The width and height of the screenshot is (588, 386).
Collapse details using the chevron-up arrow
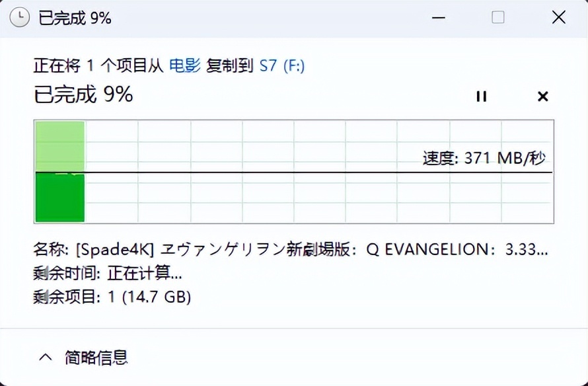(46, 358)
